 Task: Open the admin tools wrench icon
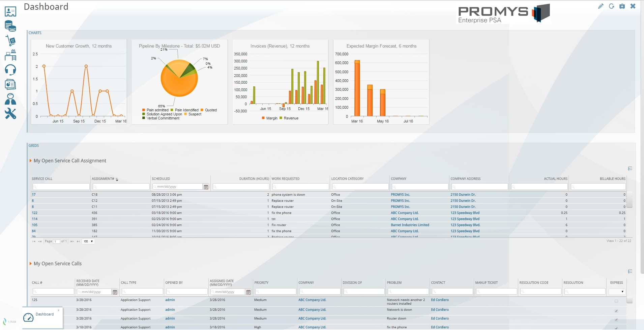(10, 114)
